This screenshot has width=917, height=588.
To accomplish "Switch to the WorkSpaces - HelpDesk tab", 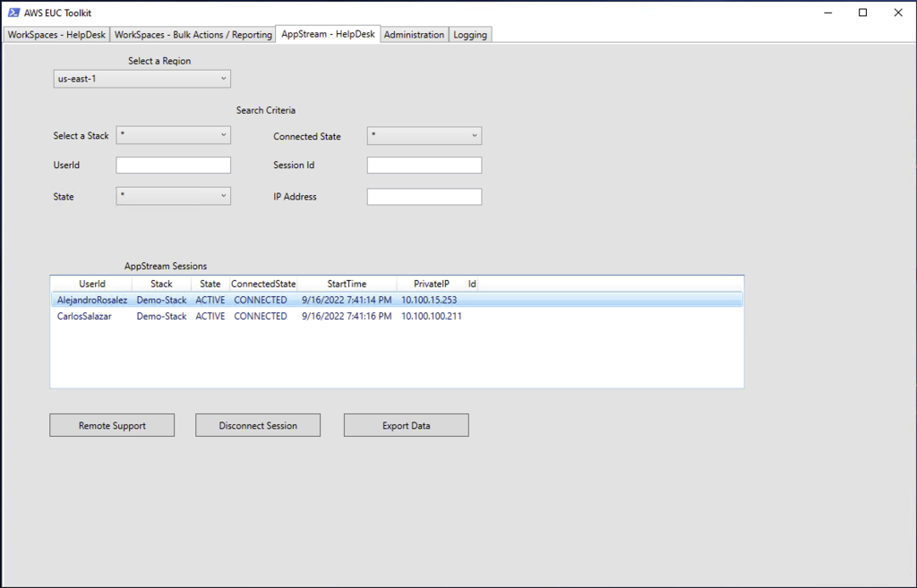I will 56,34.
